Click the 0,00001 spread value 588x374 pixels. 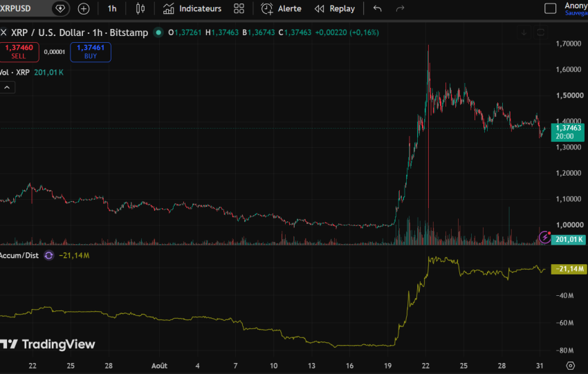tap(55, 52)
